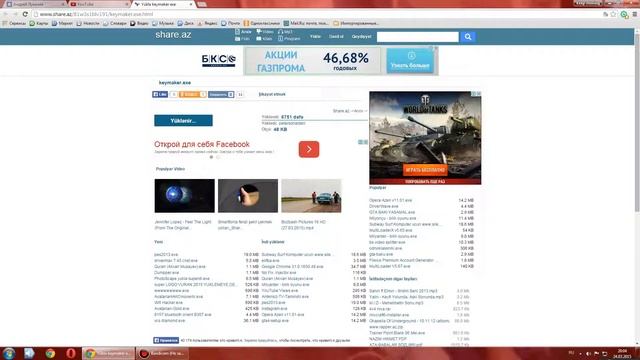The image size is (640, 360).
Task: Click the volume icon in system tray
Action: (588, 353)
